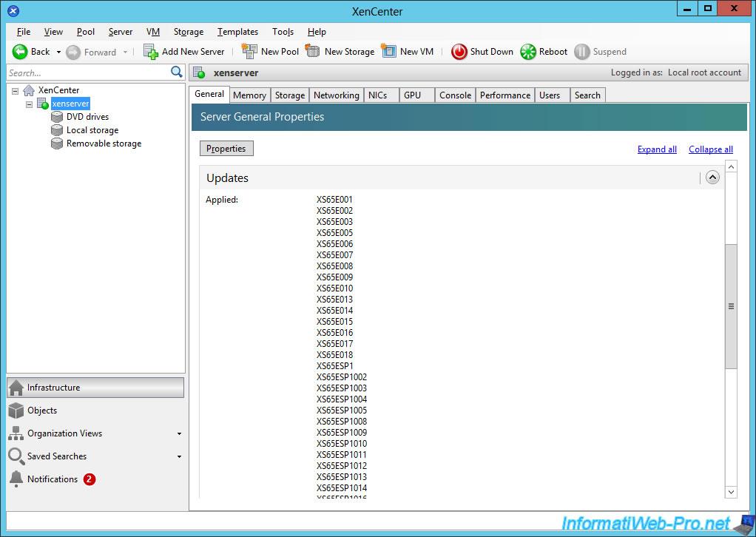756x537 pixels.
Task: Click the Local storage disk icon
Action: [57, 130]
